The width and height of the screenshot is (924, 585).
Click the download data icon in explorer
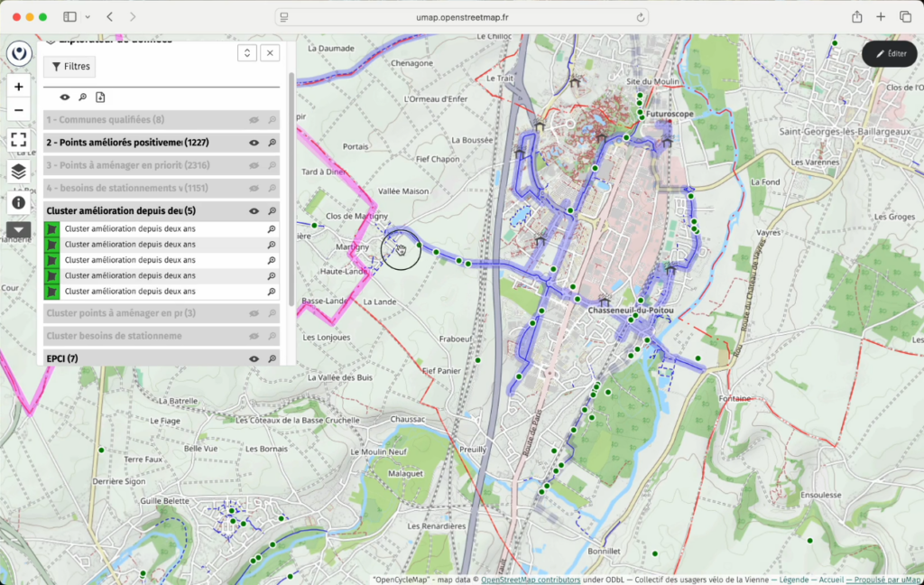(100, 97)
